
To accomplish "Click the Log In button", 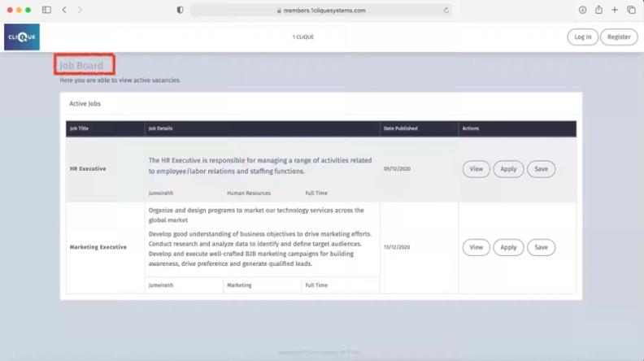I will (582, 37).
